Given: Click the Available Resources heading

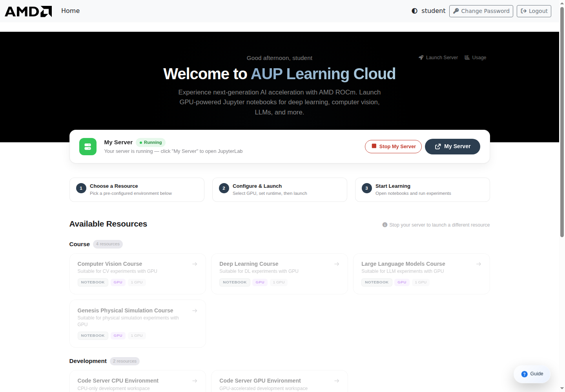Looking at the screenshot, I should coord(108,224).
